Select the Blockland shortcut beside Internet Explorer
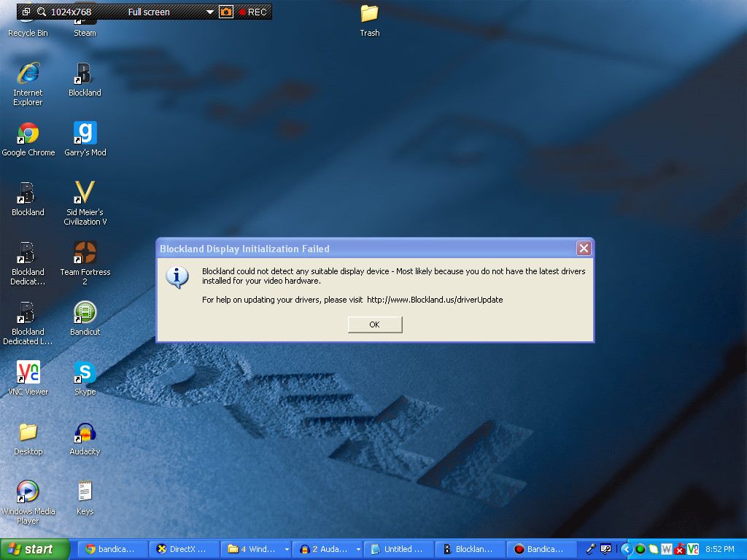747x560 pixels. coord(85,79)
